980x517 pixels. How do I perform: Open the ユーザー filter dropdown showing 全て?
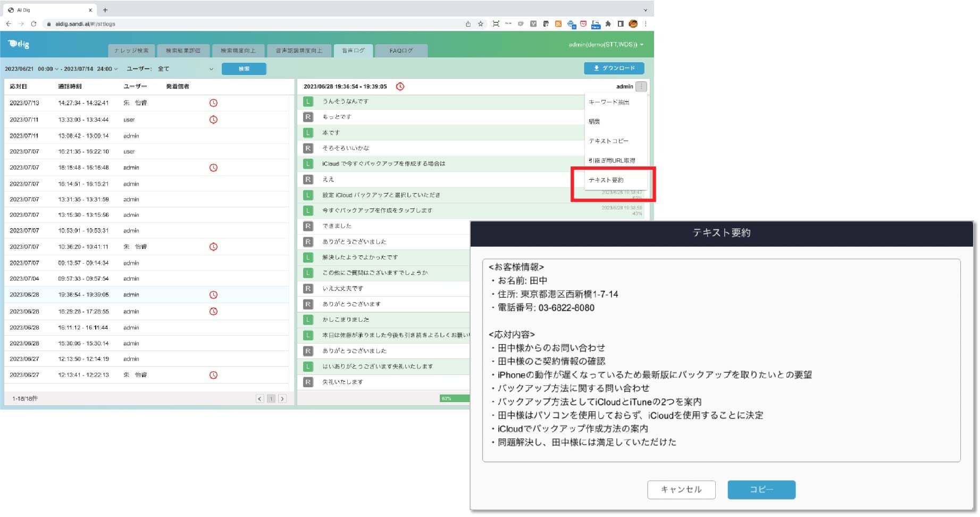pyautogui.click(x=186, y=68)
